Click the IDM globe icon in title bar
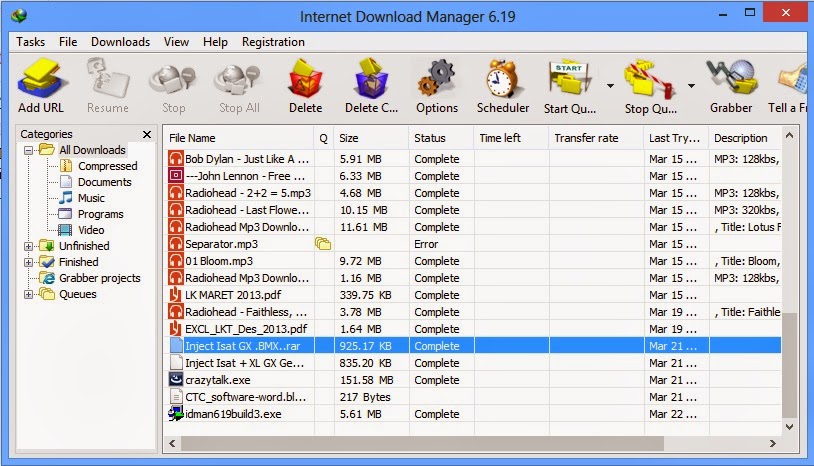 coord(19,16)
